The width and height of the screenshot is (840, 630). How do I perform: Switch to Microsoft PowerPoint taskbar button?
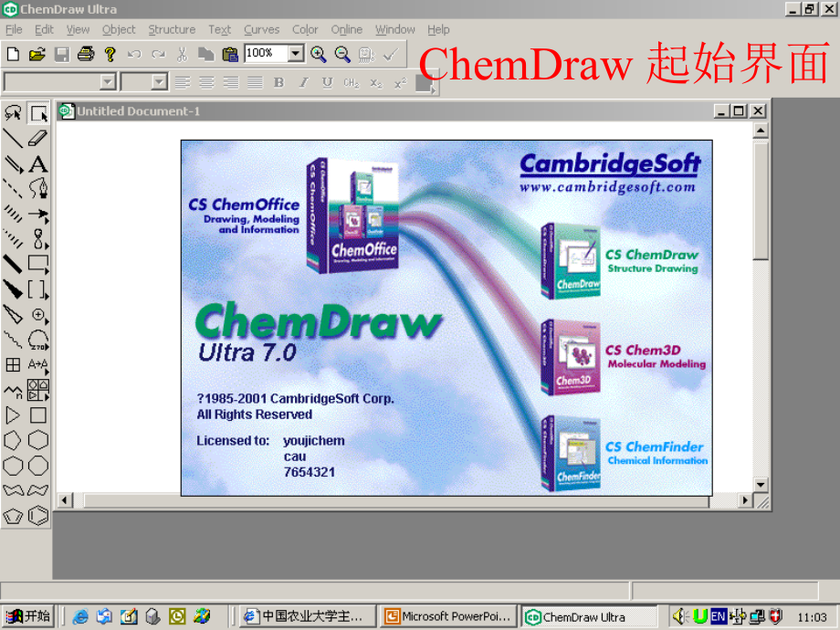(x=447, y=616)
